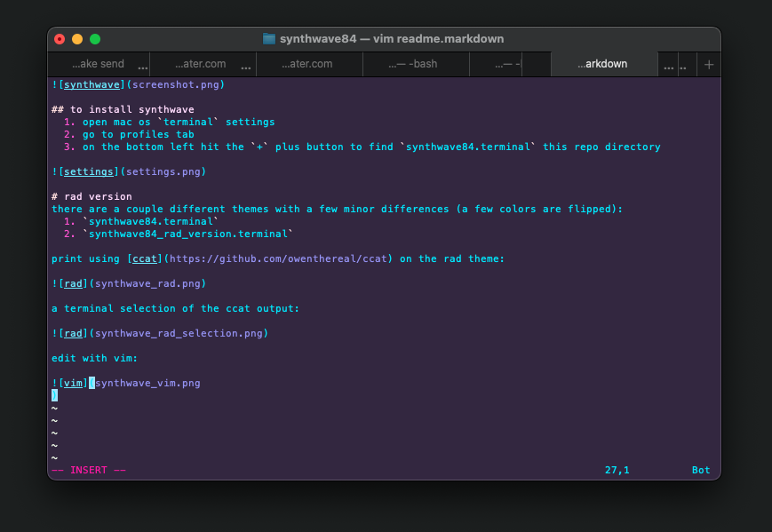Screen dimensions: 772x532
Task: Select the active '...arkdown' tab
Action: click(604, 64)
